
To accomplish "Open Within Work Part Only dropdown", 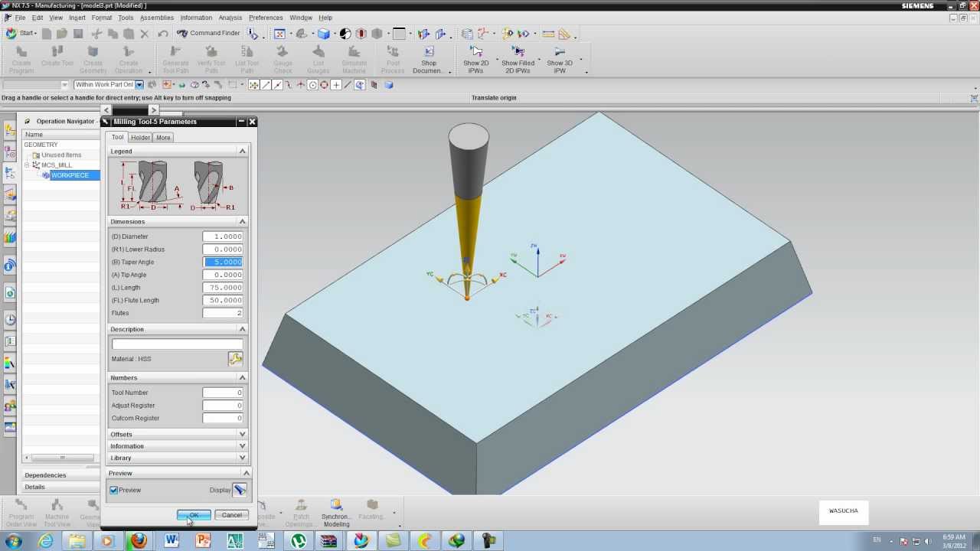I will [x=139, y=85].
